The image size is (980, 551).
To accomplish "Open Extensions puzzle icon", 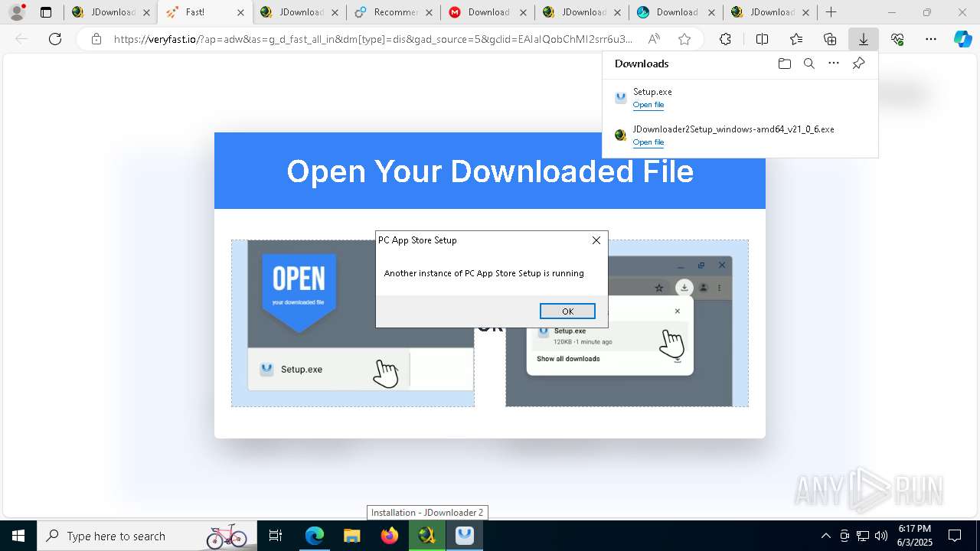I will [x=725, y=39].
